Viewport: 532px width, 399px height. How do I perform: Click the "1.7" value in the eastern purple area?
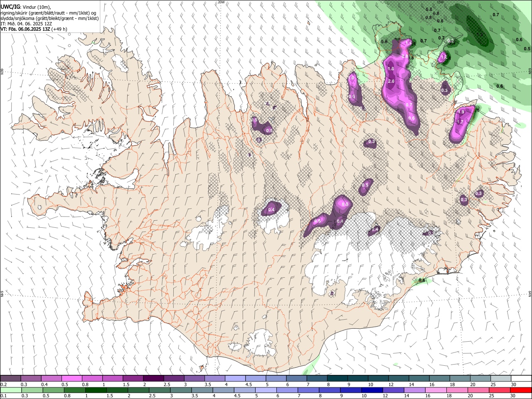click(x=460, y=122)
